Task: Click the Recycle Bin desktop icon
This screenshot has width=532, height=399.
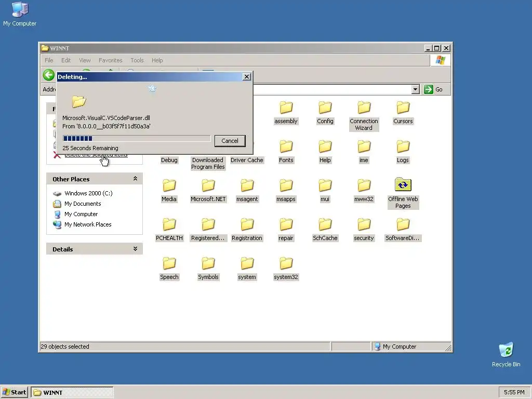Action: coord(506,355)
